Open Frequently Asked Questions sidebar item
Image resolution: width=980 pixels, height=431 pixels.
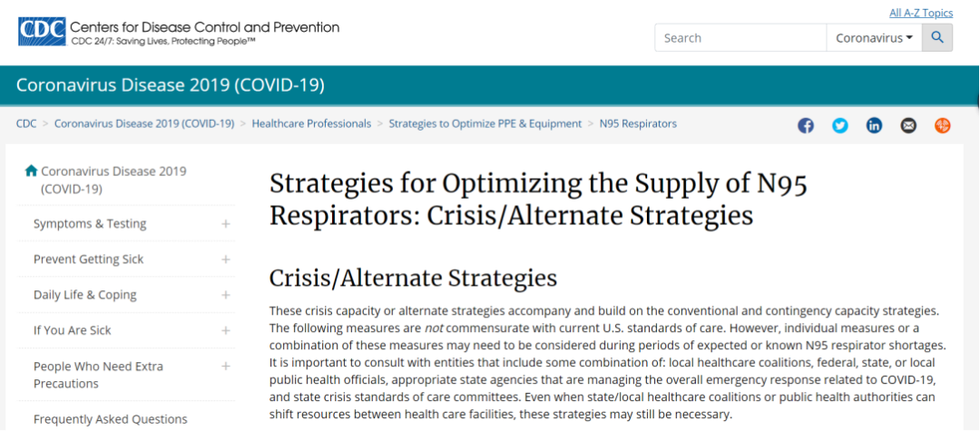110,419
